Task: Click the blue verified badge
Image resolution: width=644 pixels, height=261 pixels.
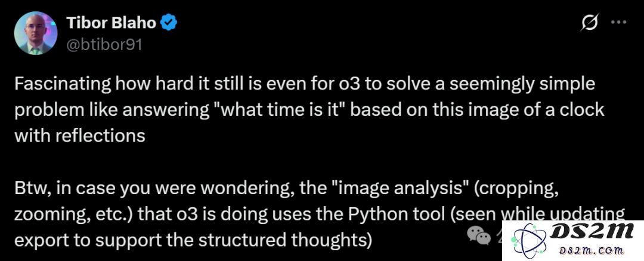Action: pos(168,23)
